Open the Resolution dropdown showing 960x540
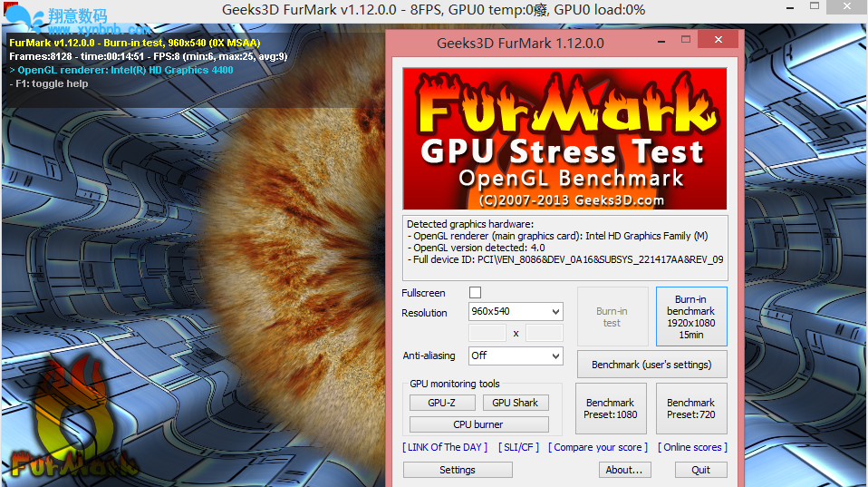This screenshot has height=487, width=868. tap(516, 311)
